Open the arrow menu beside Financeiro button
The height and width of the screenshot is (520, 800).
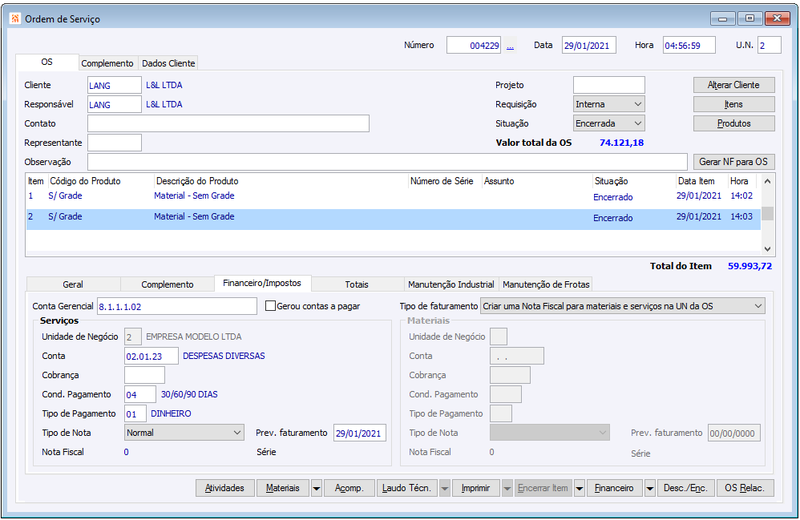(650, 488)
